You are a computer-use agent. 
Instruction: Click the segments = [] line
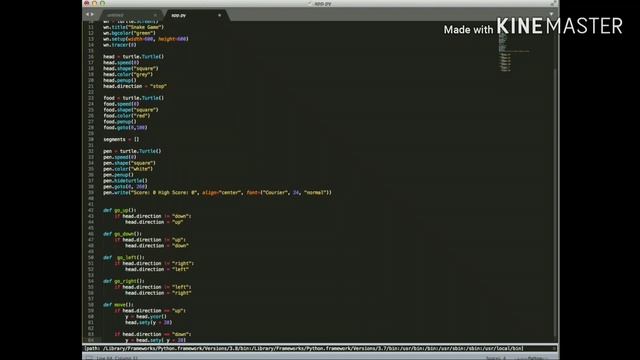(x=121, y=139)
